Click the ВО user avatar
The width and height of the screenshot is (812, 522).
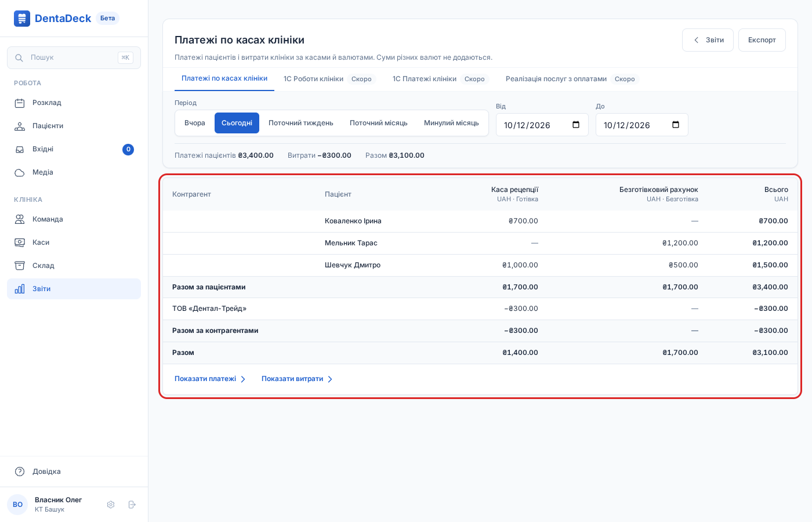(x=17, y=505)
